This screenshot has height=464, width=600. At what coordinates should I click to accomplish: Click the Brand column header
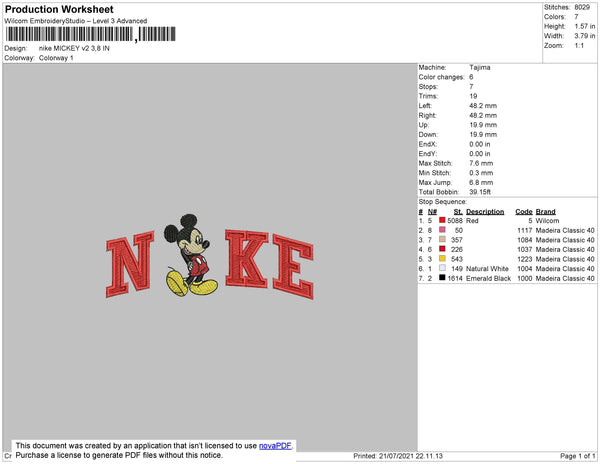click(x=545, y=212)
